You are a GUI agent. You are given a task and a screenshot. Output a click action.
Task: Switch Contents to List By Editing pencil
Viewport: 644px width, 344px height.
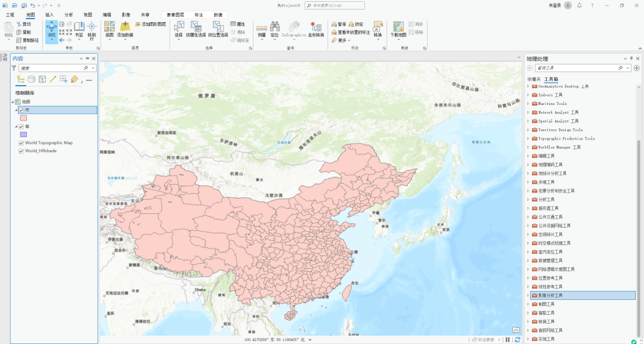pyautogui.click(x=52, y=79)
